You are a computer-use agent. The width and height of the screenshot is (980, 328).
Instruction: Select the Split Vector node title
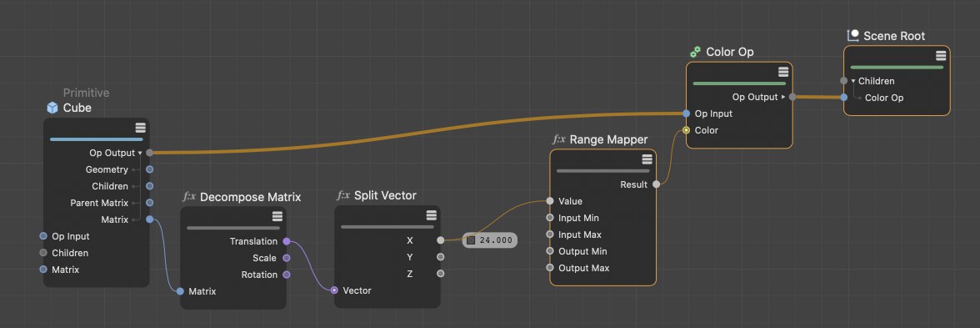pyautogui.click(x=385, y=195)
